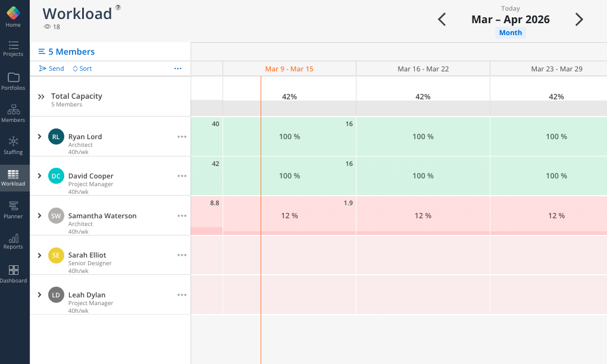Open the 5 Members filter menu
This screenshot has height=364, width=607.
pyautogui.click(x=67, y=52)
